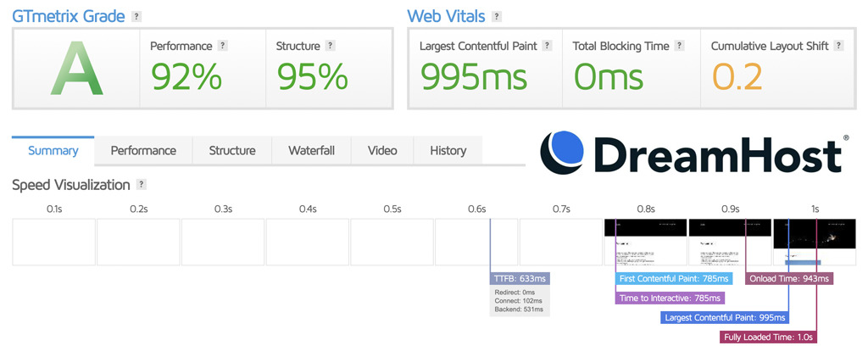Screen dimensions: 868x357
Task: Select the 0.7s filmstrip frame
Action: 561,242
